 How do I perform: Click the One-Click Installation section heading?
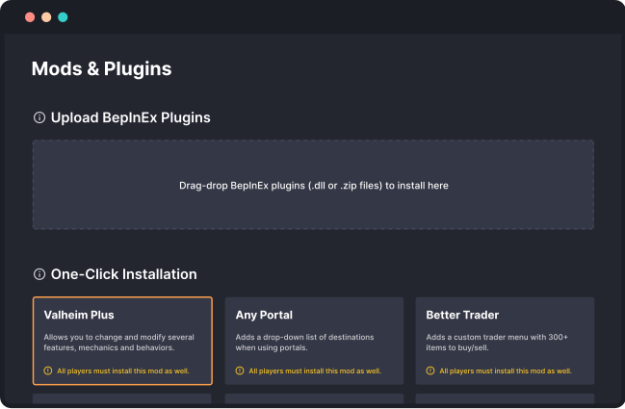click(123, 274)
